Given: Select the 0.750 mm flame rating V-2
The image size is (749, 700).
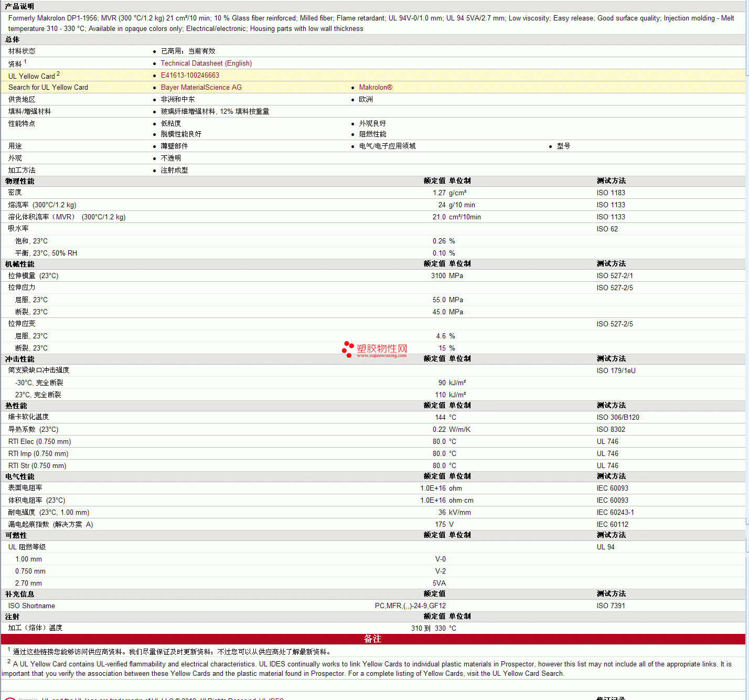Looking at the screenshot, I should point(441,571).
